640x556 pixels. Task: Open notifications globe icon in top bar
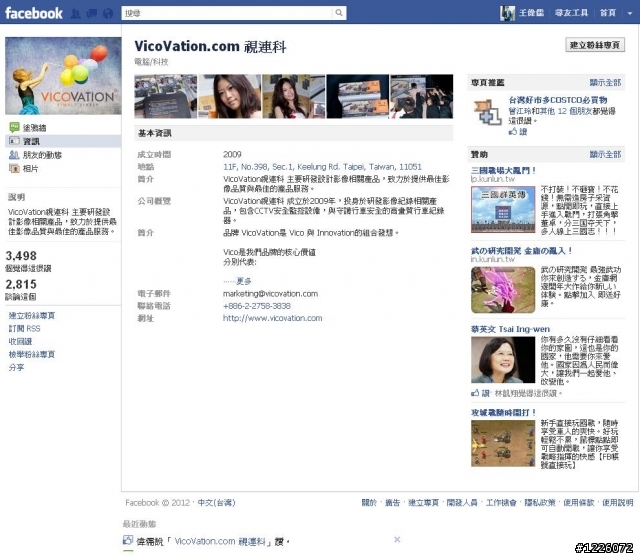click(x=107, y=13)
